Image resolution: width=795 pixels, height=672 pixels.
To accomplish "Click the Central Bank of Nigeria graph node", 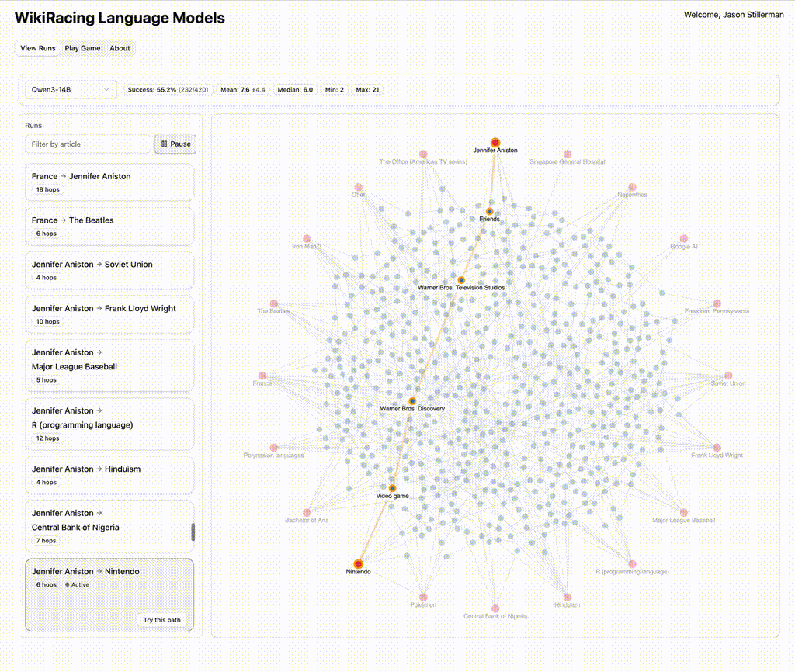I will click(x=495, y=608).
